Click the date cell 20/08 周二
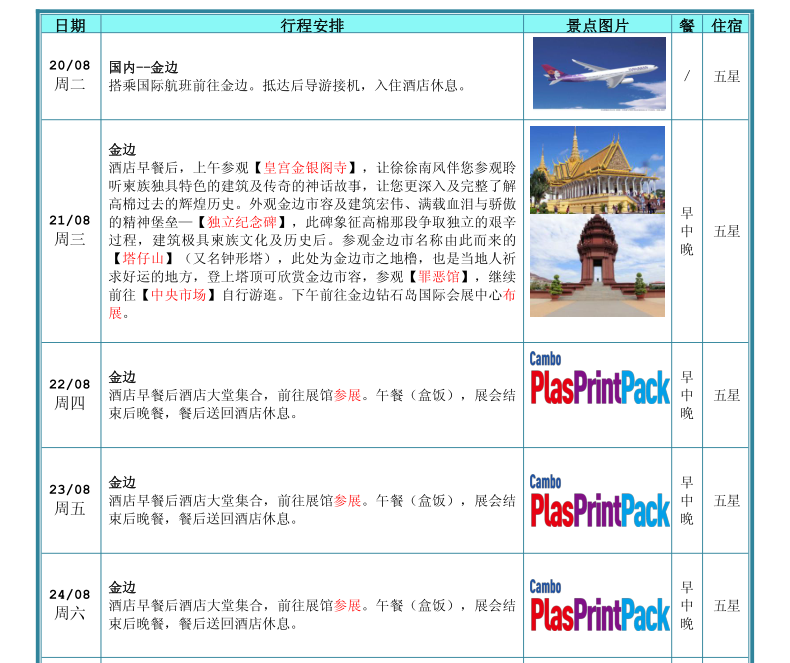790x663 pixels. pos(70,75)
